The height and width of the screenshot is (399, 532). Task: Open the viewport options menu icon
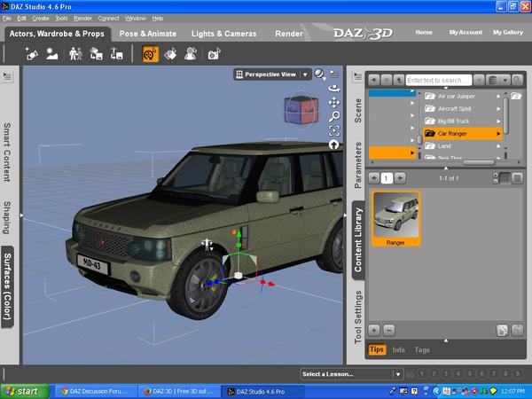pyautogui.click(x=334, y=74)
